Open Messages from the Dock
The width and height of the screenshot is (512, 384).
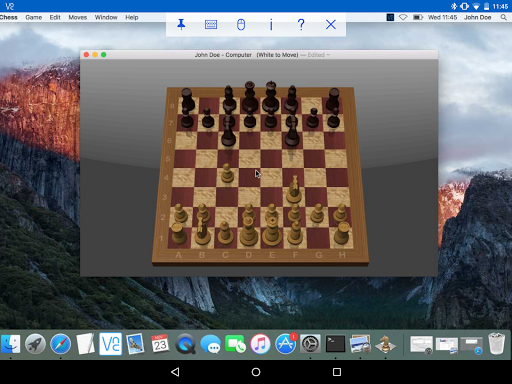click(x=210, y=344)
